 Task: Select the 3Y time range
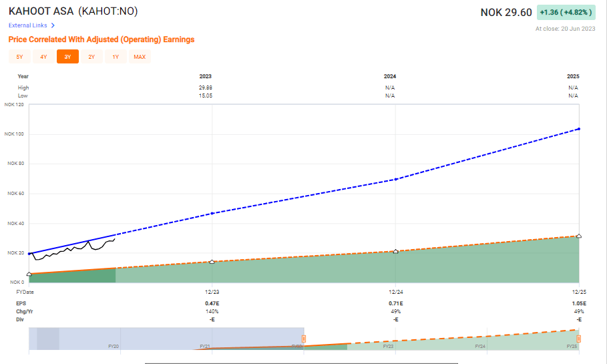click(x=67, y=57)
